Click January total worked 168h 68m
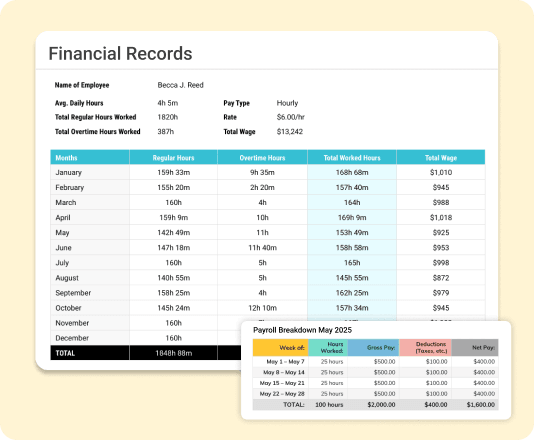 coord(352,172)
